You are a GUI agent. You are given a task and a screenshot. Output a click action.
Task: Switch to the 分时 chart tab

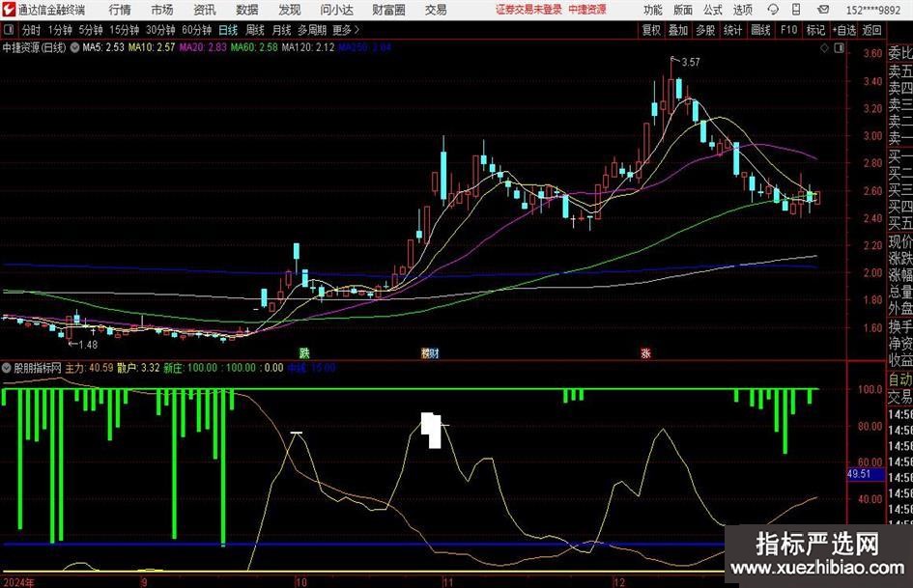(32, 30)
